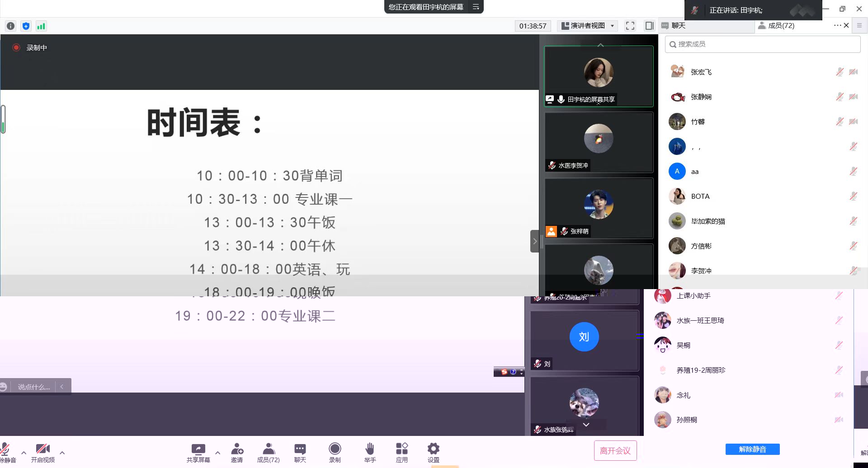Select the 刘 participant tile

pos(584,341)
